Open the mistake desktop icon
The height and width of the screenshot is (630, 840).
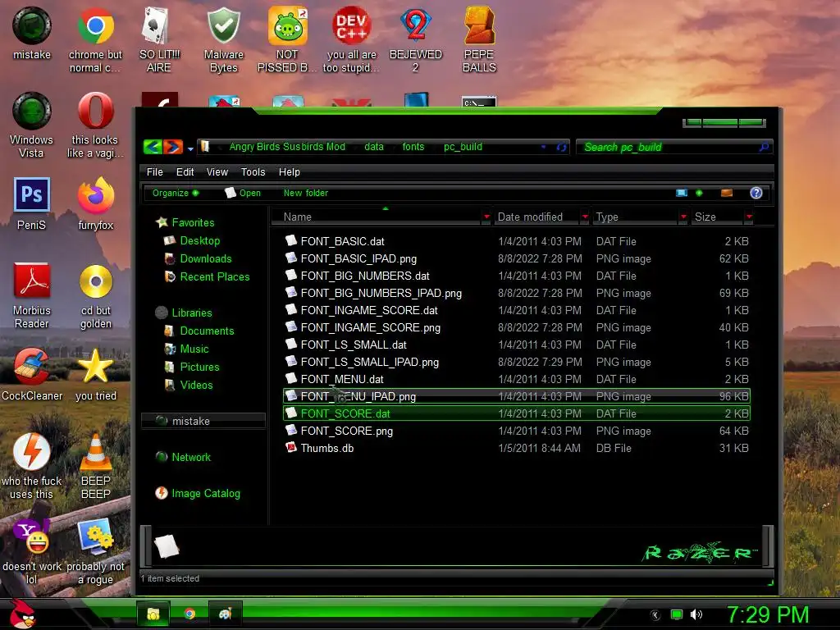pos(32,34)
